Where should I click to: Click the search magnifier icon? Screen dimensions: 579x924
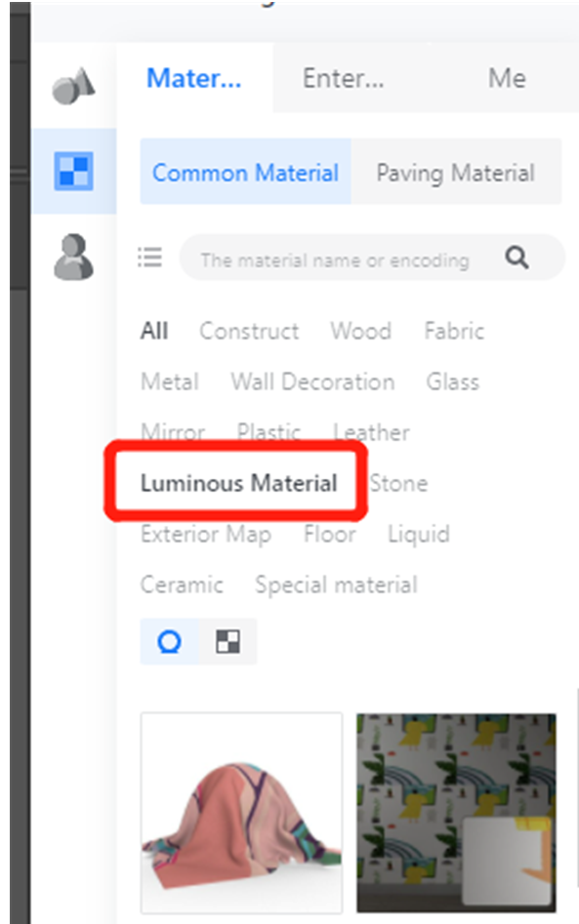click(x=517, y=258)
